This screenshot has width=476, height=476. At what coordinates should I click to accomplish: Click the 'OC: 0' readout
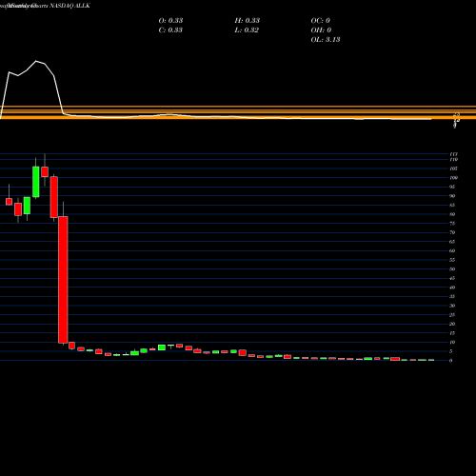[x=321, y=20]
